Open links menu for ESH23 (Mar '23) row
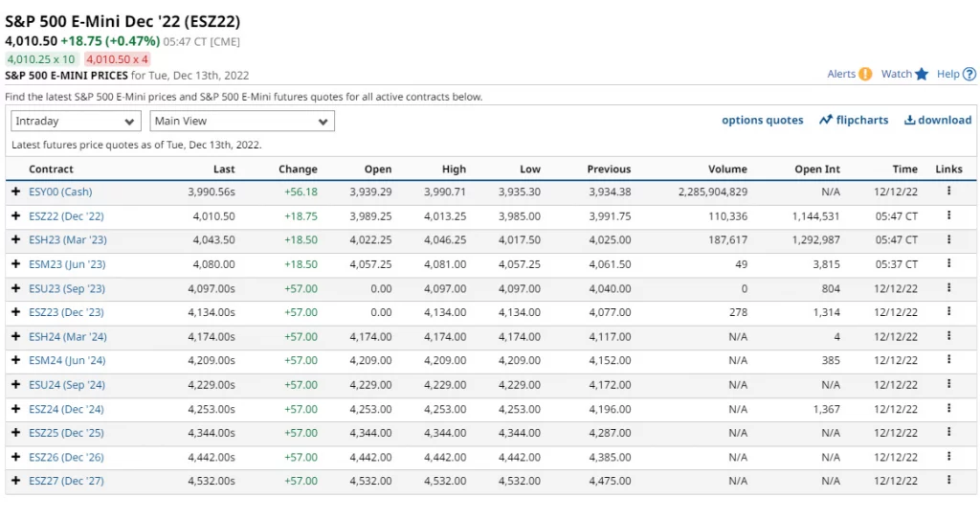Image resolution: width=980 pixels, height=520 pixels. (x=948, y=239)
